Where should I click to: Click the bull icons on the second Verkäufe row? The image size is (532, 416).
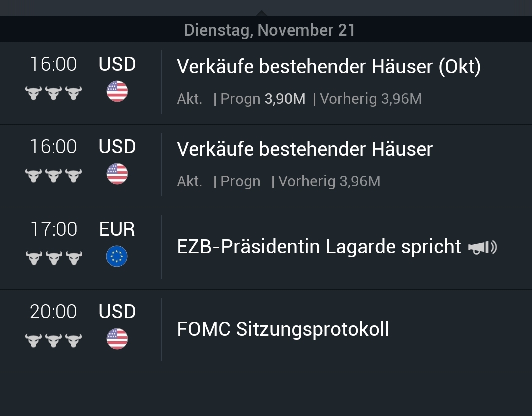53,174
